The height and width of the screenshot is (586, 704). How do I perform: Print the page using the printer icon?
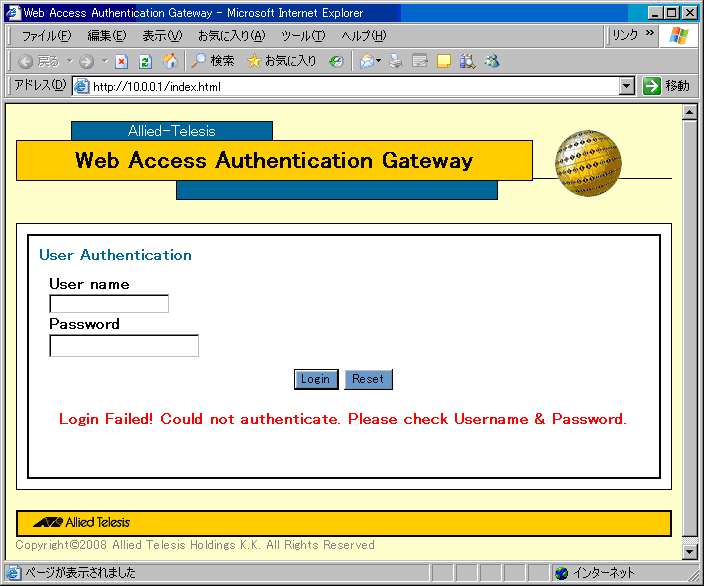click(396, 61)
